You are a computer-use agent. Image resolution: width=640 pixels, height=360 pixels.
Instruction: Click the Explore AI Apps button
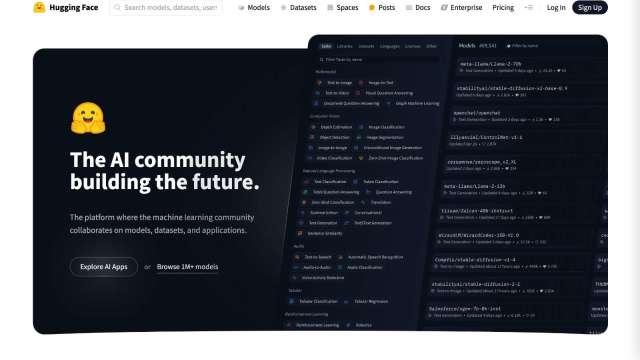coord(104,267)
